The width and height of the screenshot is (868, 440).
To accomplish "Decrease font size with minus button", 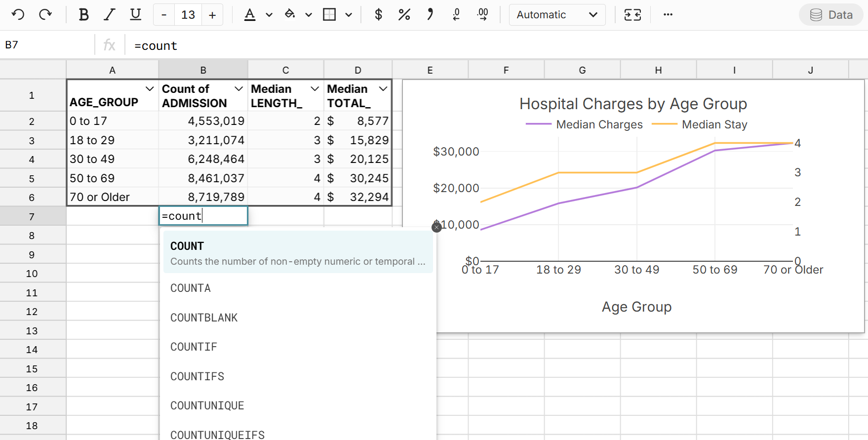I will click(164, 15).
